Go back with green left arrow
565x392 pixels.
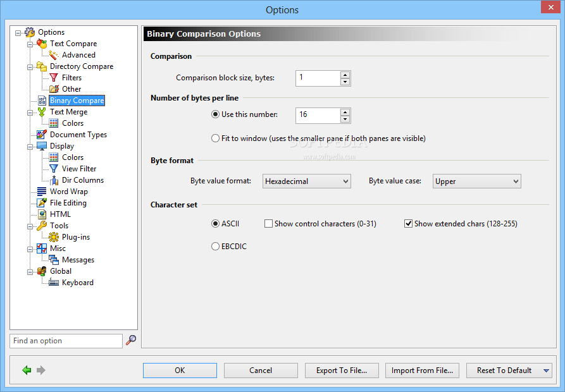[27, 370]
